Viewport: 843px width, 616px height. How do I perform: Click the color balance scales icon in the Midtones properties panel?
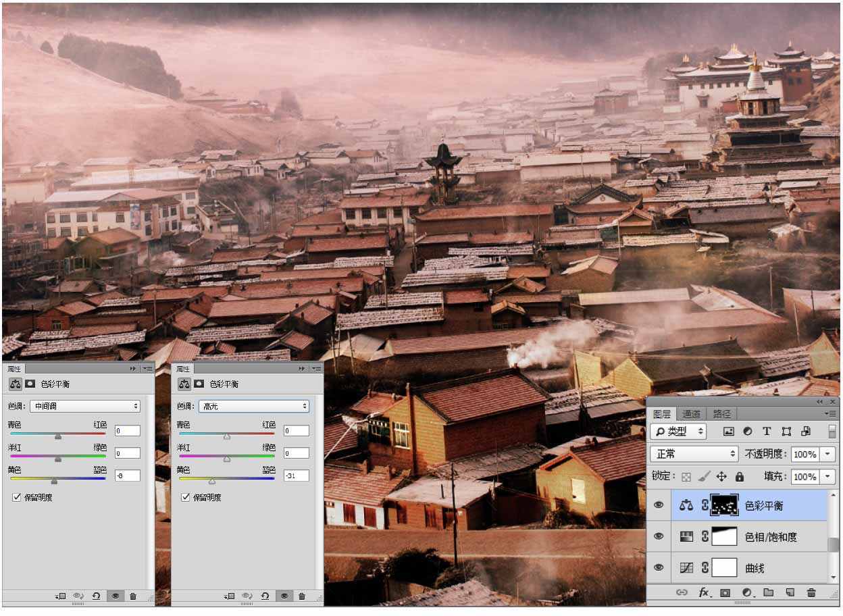click(x=16, y=384)
